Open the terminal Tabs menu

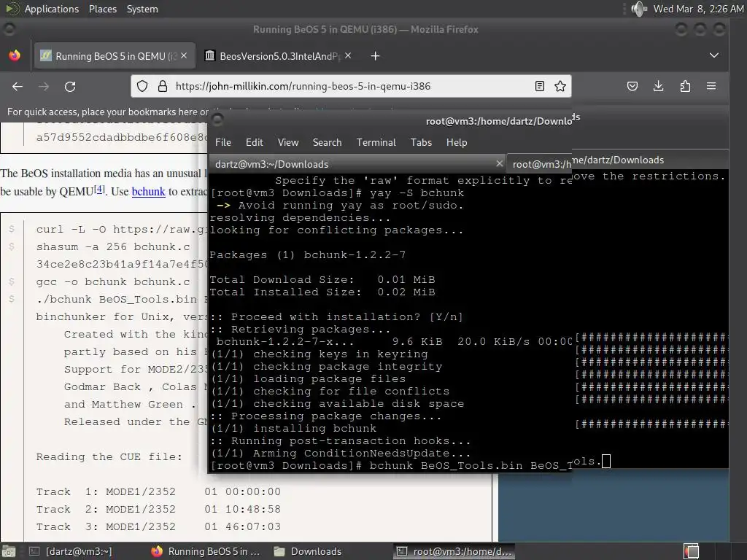[x=421, y=142]
